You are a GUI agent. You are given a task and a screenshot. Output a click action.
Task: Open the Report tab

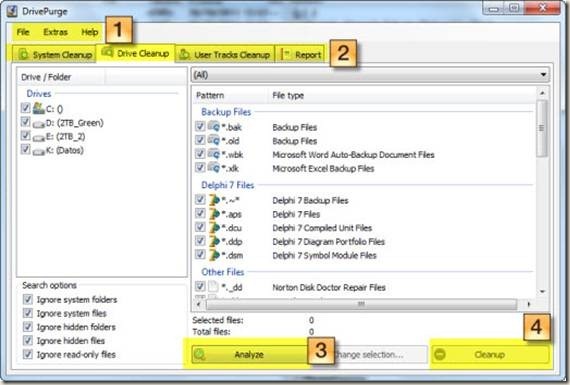(x=300, y=55)
